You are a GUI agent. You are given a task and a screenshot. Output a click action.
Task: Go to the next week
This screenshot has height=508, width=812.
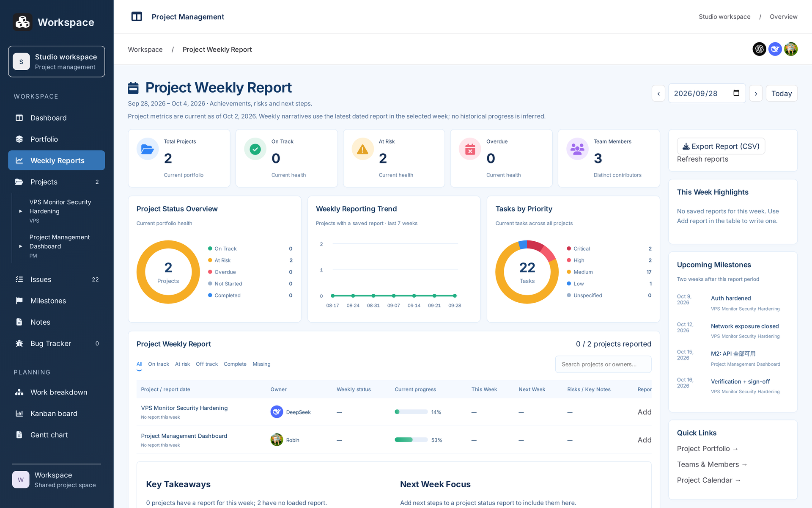[756, 94]
